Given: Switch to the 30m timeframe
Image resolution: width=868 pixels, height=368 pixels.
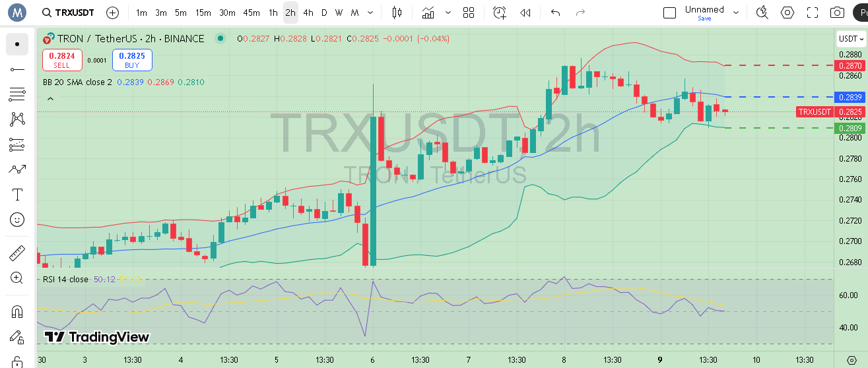Looking at the screenshot, I should point(227,13).
